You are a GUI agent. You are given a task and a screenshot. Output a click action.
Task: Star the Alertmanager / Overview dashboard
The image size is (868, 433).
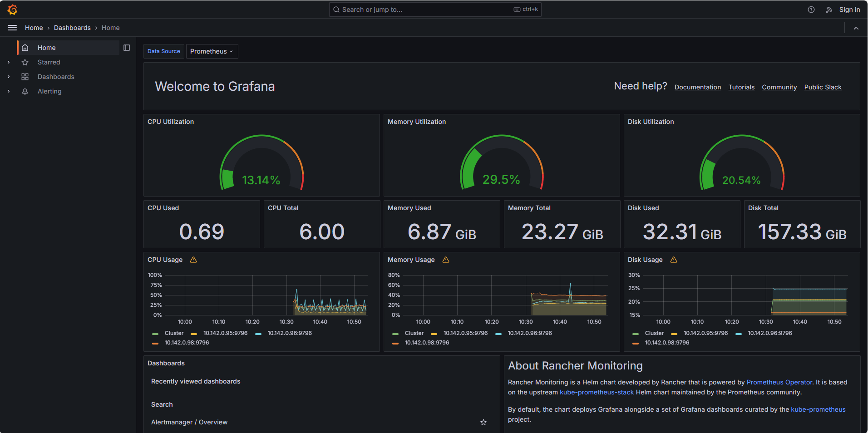click(483, 422)
